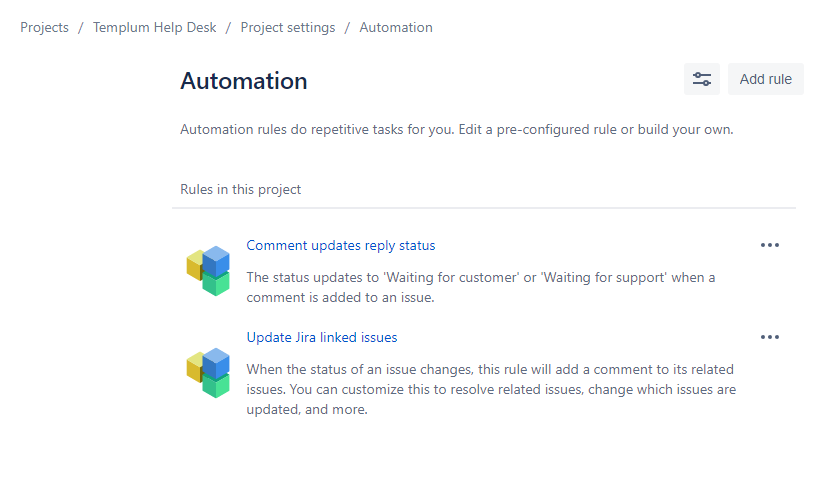This screenshot has height=493, width=838.
Task: Open the Update Jira linked issues rule
Action: (321, 337)
